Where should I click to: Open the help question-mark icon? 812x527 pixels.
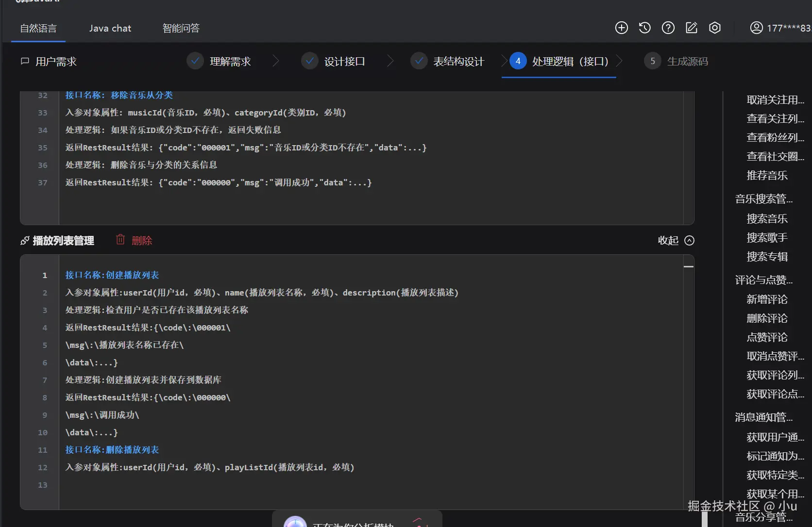click(668, 28)
